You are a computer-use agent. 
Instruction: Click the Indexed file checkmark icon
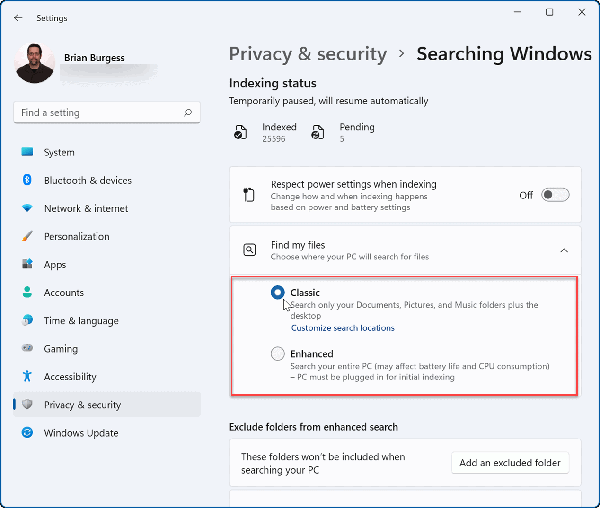point(240,132)
